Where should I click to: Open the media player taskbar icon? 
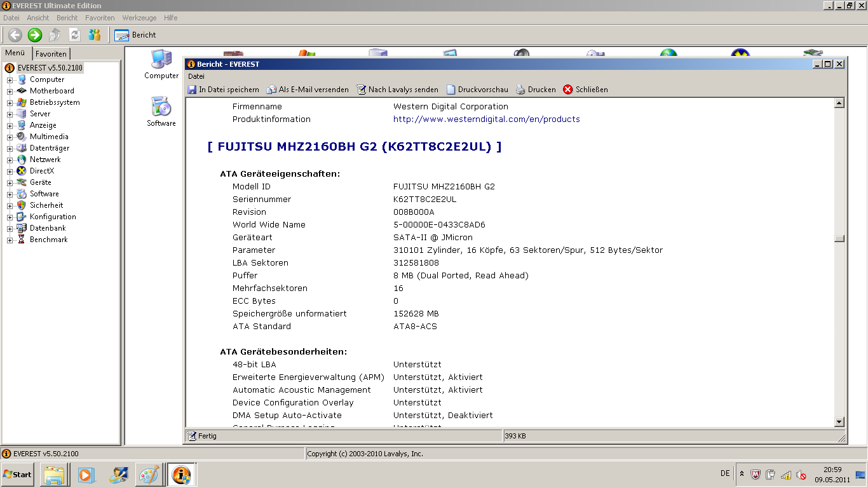point(86,475)
